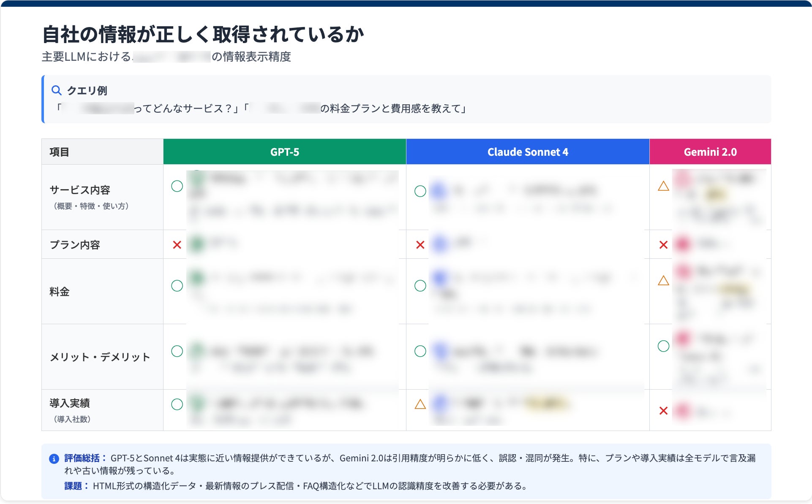Screen dimensions: 812x504
Task: Click Claude Sonnet 4 circle in 料金 row
Action: click(x=420, y=286)
